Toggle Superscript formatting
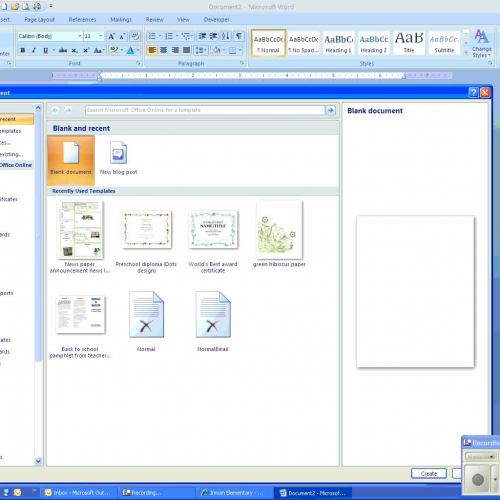 pos(86,50)
